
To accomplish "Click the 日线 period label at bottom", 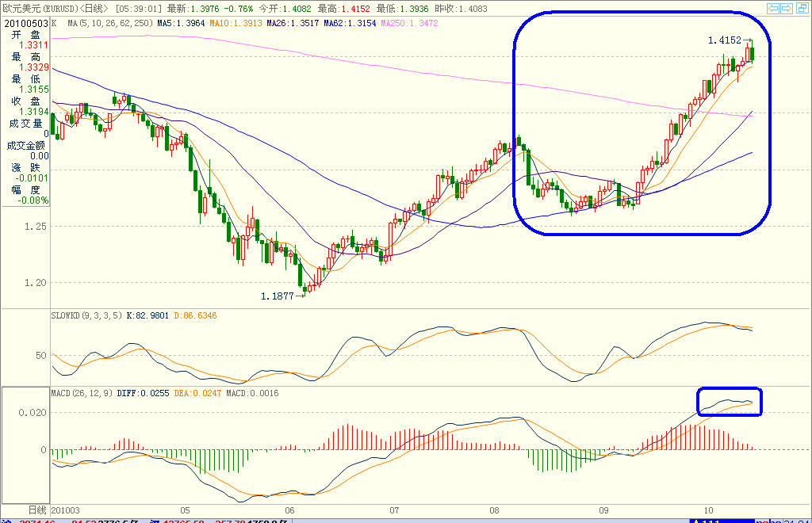I will click(37, 510).
